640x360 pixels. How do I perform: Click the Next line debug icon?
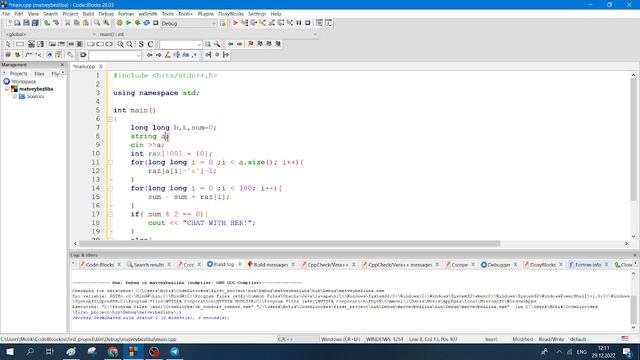253,23
